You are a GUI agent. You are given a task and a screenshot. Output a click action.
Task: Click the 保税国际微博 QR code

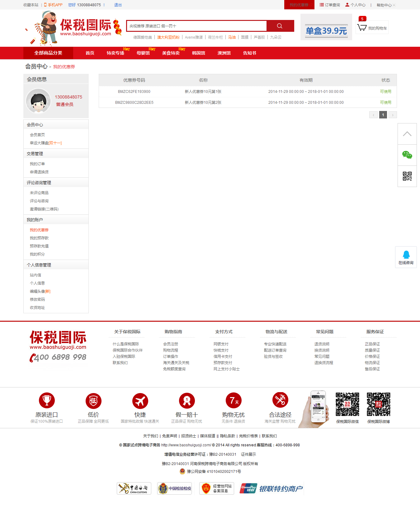(379, 404)
